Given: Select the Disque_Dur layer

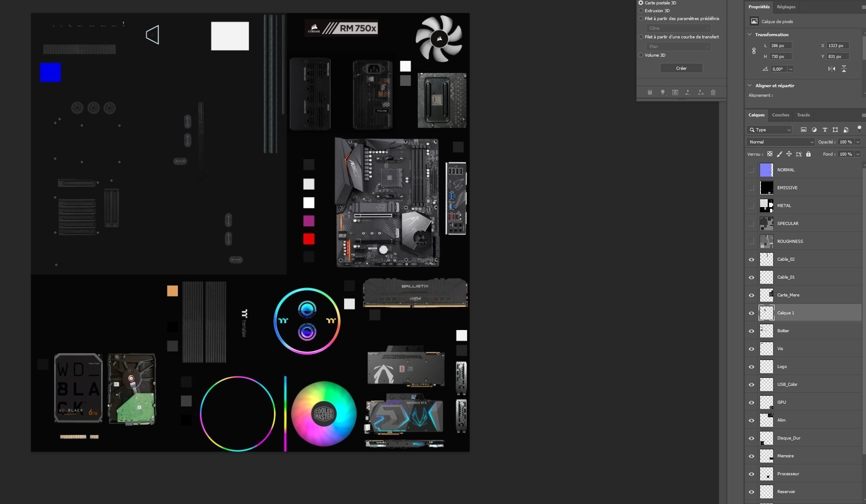Looking at the screenshot, I should pyautogui.click(x=804, y=438).
